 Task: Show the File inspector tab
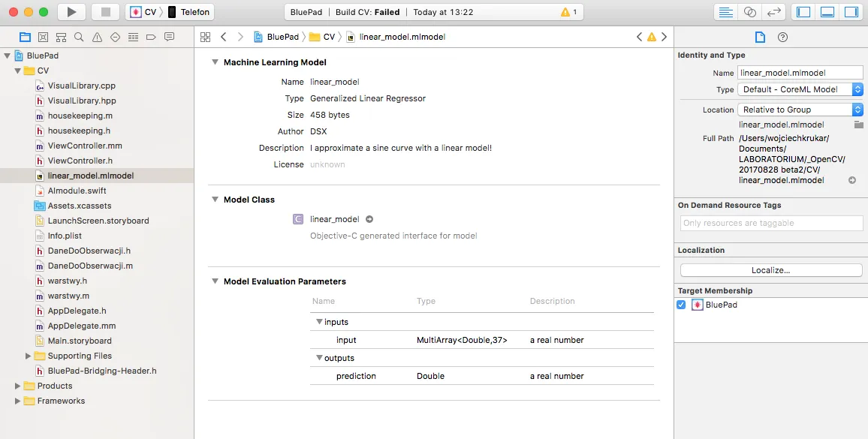point(760,37)
